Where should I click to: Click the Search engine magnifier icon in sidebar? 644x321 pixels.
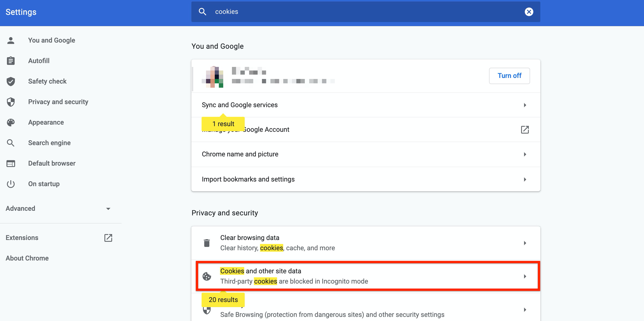pos(11,143)
